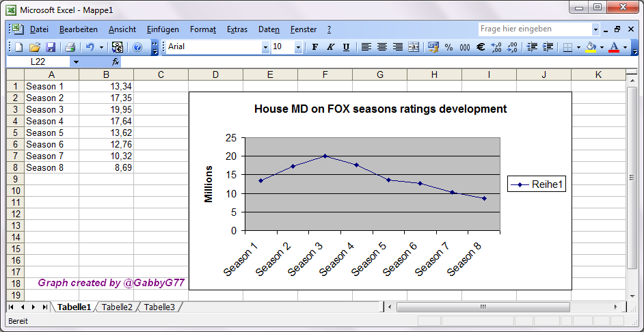The width and height of the screenshot is (644, 332).
Task: Open the Einfügen menu
Action: (163, 29)
